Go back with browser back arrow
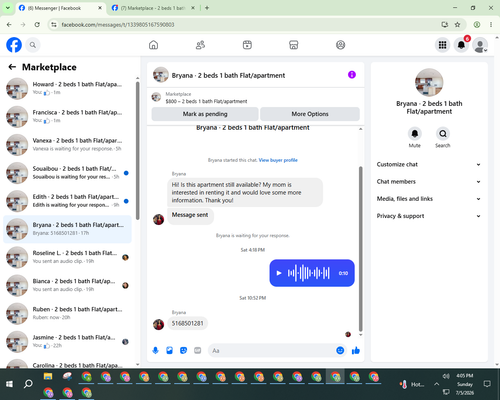This screenshot has width=500, height=400. tap(9, 24)
